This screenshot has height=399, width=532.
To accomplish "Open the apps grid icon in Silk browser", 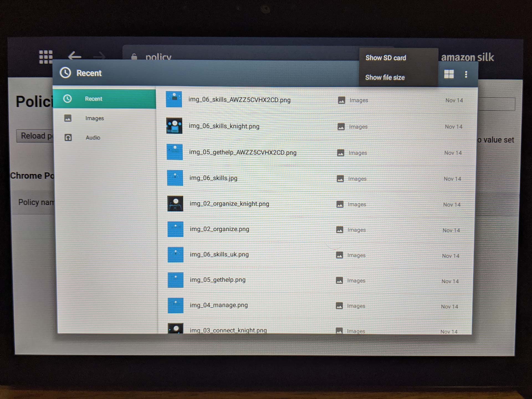I will coord(46,57).
